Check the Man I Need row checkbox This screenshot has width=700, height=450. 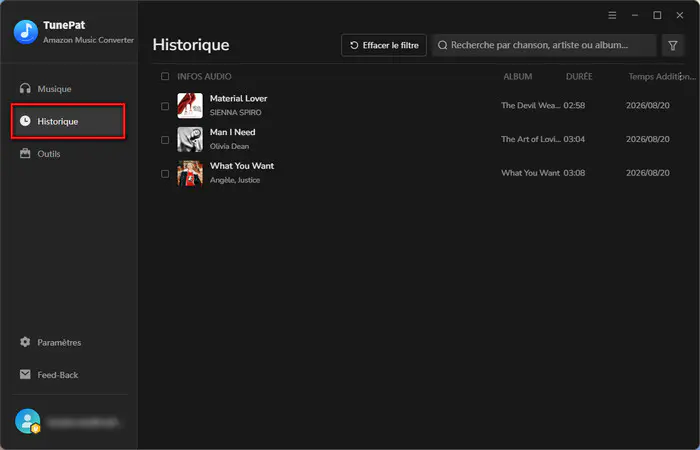(x=165, y=140)
